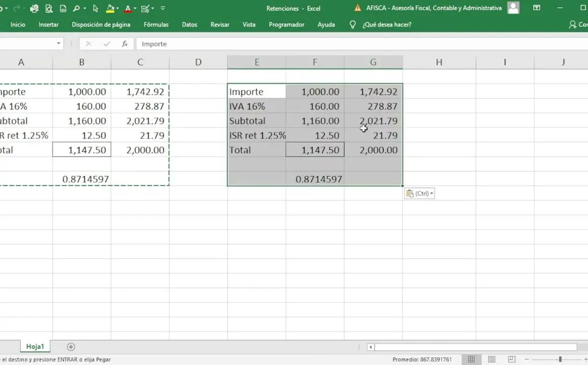Open the Ayuda tab
Screen dimensions: 588x365
(x=326, y=25)
